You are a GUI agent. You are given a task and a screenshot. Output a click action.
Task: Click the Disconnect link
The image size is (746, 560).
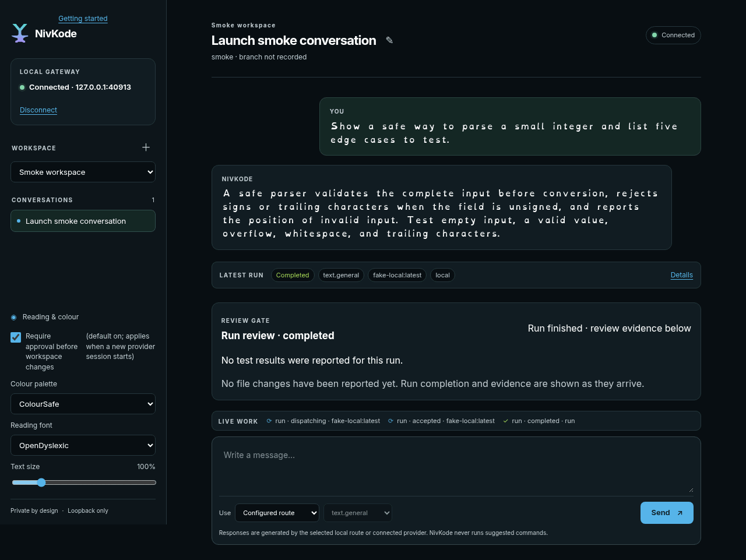[x=38, y=110]
